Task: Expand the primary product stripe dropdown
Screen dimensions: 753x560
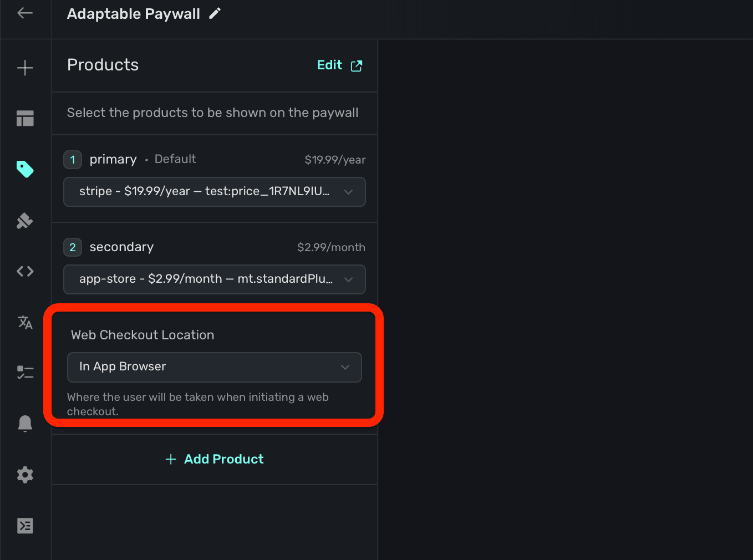Action: (215, 192)
